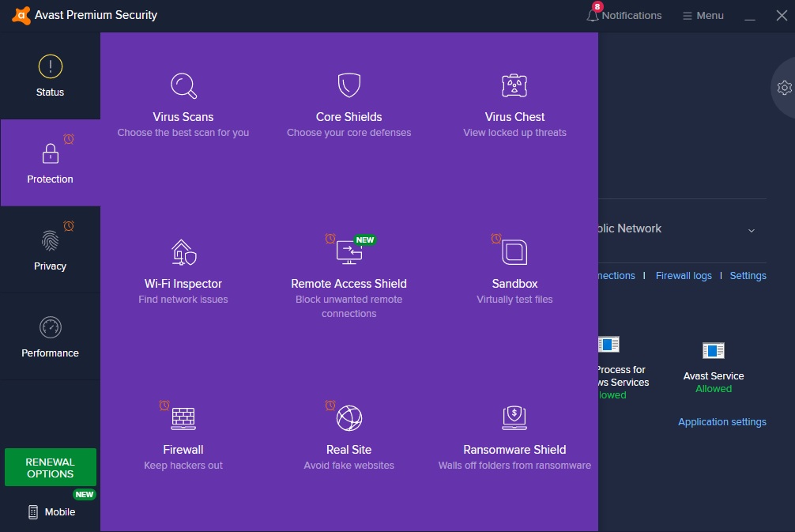The height and width of the screenshot is (532, 795).
Task: Open the Sandbox icon
Action: (514, 252)
